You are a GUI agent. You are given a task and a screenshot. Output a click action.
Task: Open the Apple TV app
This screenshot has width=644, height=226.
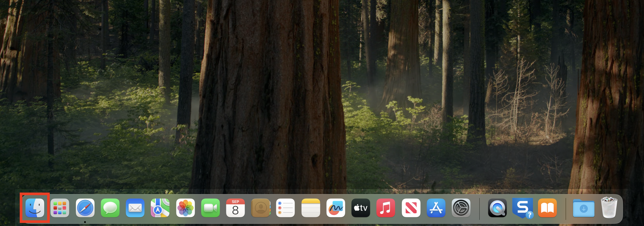[361, 208]
